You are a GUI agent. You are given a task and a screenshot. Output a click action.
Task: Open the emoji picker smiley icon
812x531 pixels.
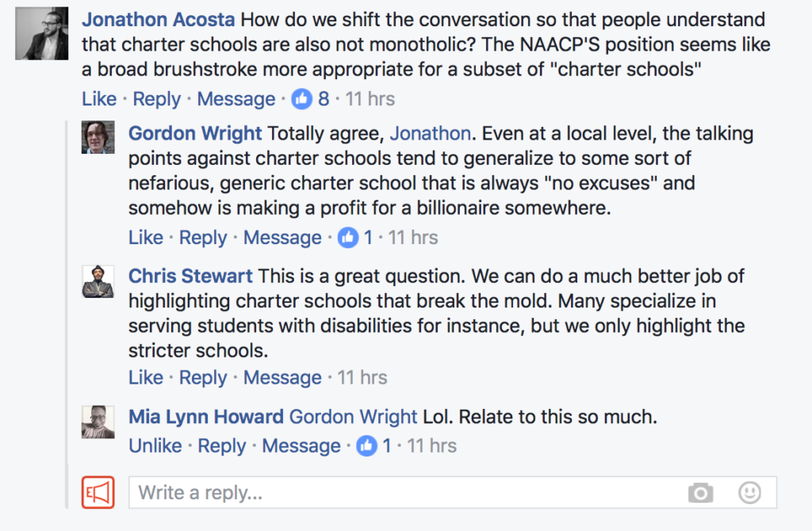tap(749, 493)
